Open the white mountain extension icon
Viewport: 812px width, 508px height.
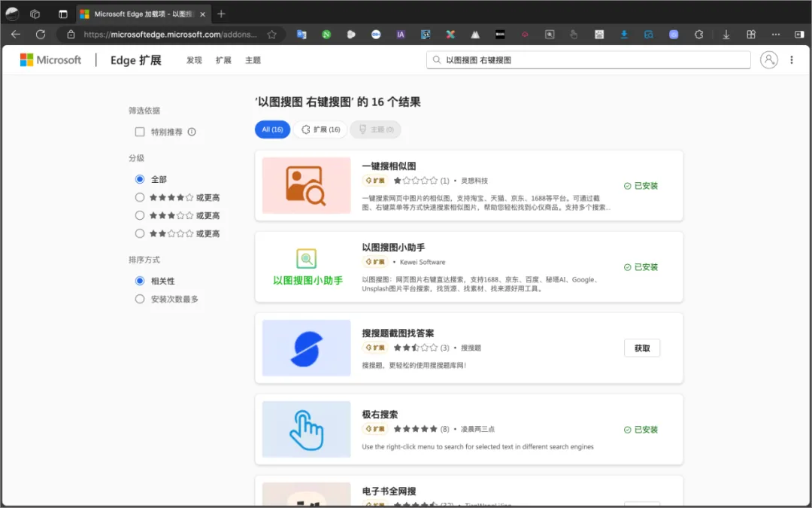click(x=475, y=34)
